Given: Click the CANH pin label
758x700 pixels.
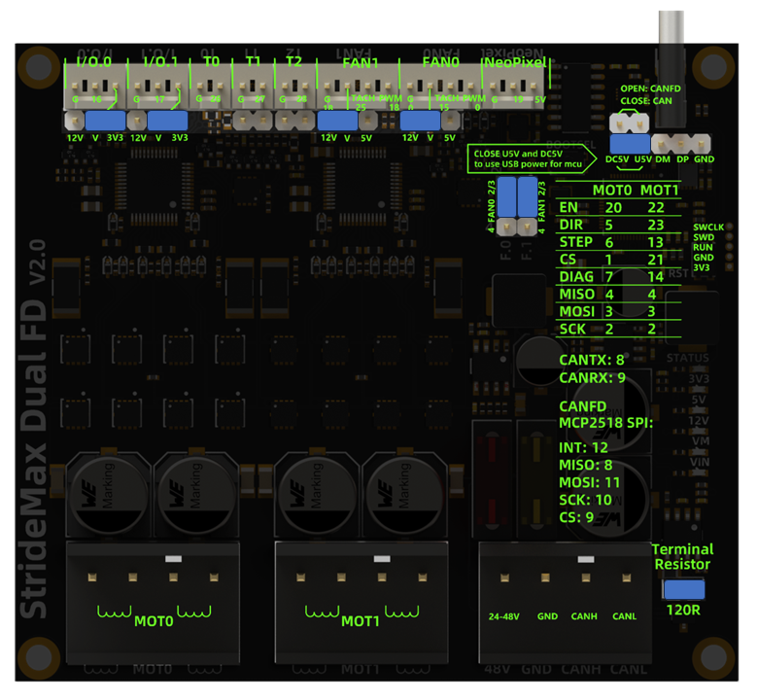Looking at the screenshot, I should [584, 616].
